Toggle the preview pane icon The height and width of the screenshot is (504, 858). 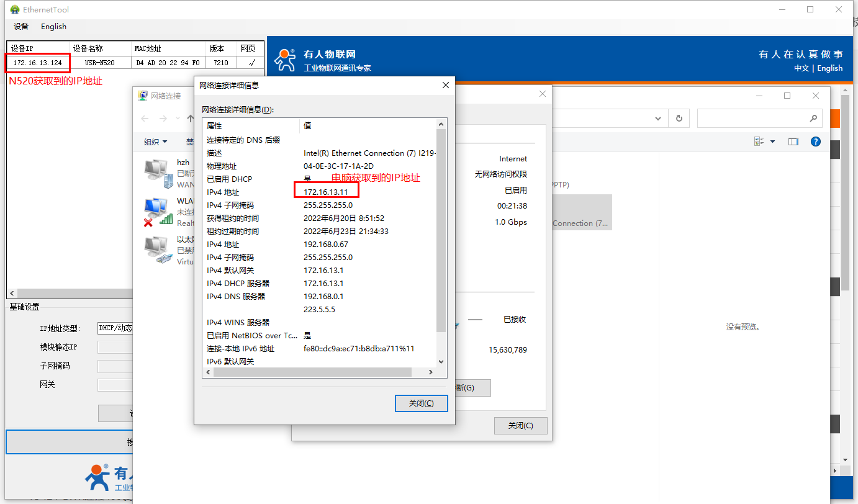793,142
